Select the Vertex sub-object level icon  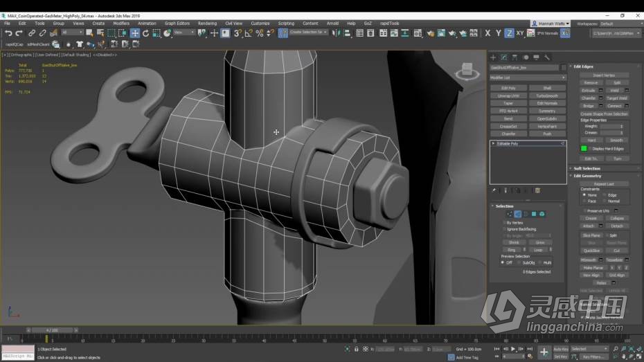pyautogui.click(x=510, y=214)
